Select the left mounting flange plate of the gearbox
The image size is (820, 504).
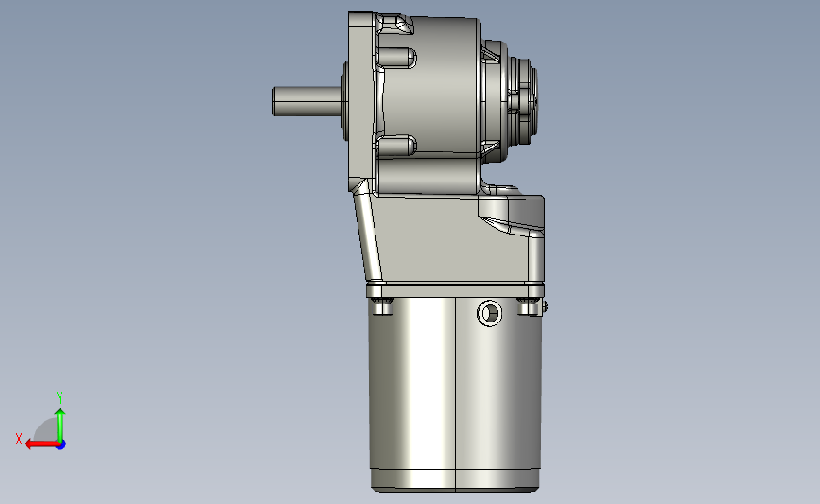coord(361,102)
